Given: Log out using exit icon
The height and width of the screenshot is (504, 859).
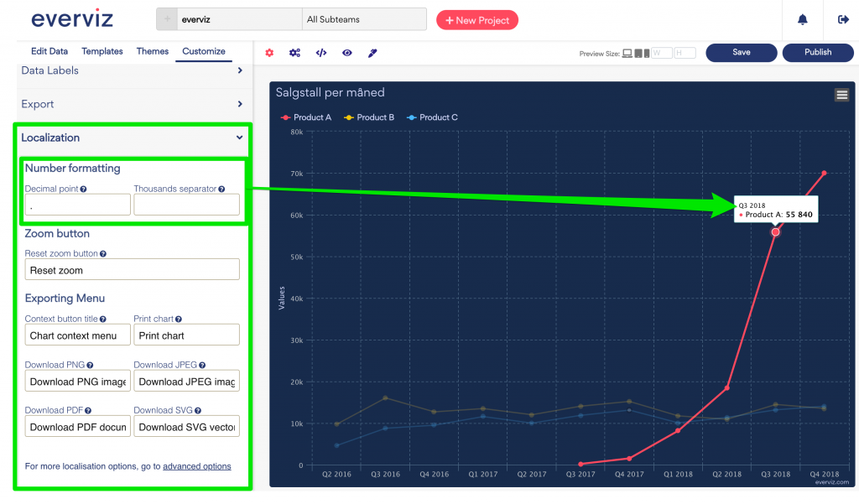Looking at the screenshot, I should pyautogui.click(x=843, y=20).
